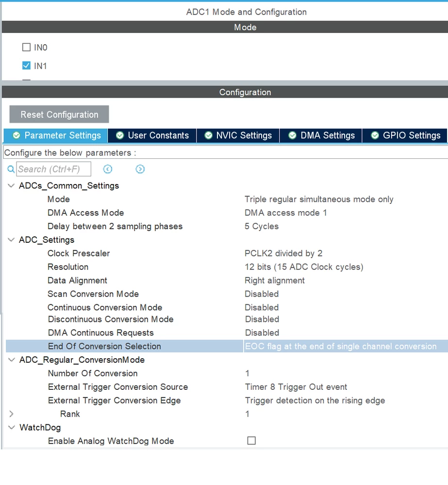Select the Enable Analog WatchDog Mode label
Screen dimensions: 448x485
[x=111, y=441]
